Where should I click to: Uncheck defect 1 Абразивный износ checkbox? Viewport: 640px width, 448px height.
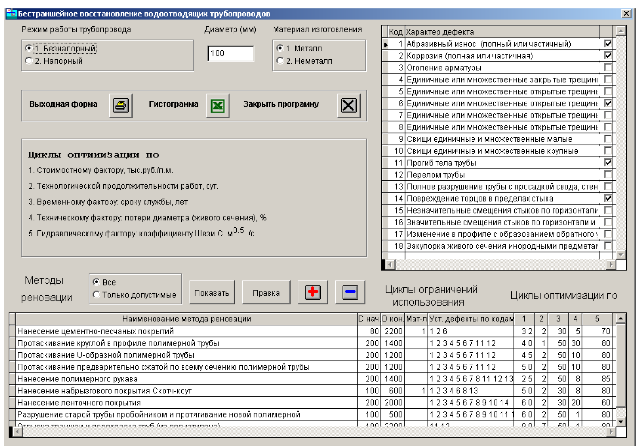click(608, 43)
